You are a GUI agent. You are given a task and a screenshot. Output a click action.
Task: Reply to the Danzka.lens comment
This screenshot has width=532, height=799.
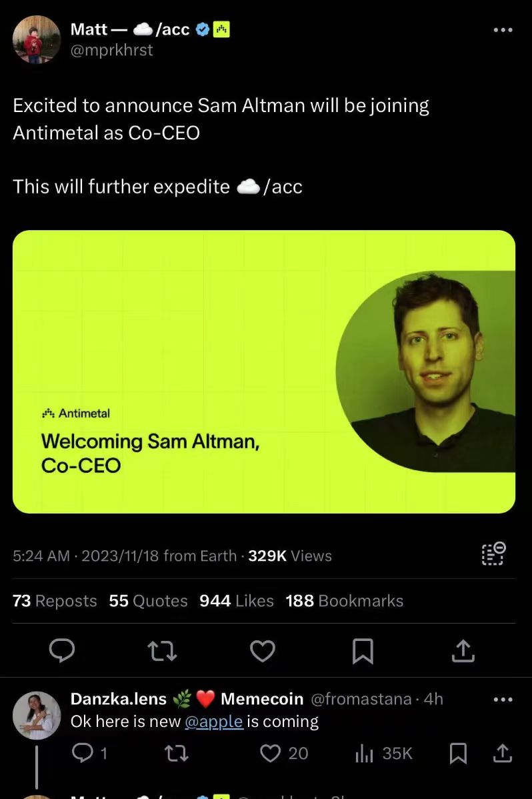[83, 753]
